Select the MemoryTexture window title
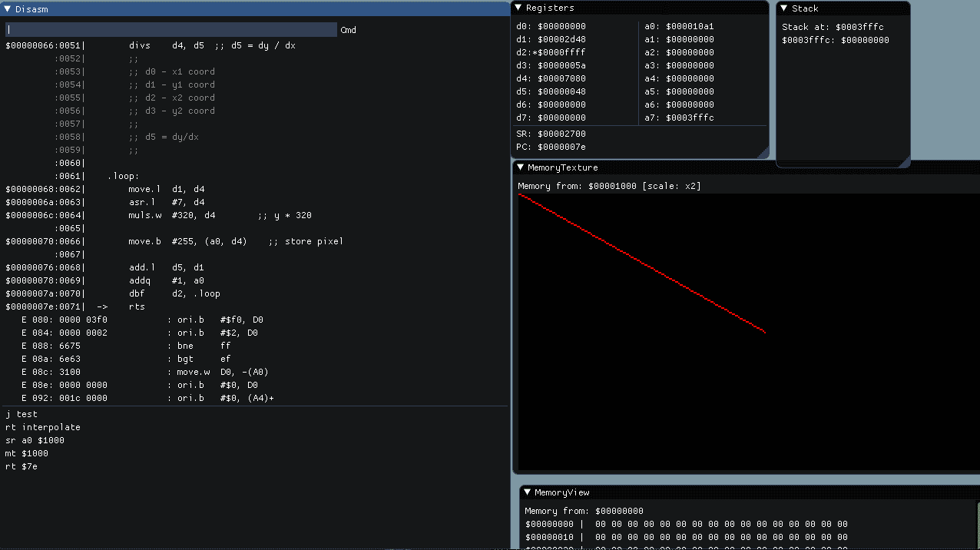Image resolution: width=980 pixels, height=550 pixels. point(562,167)
